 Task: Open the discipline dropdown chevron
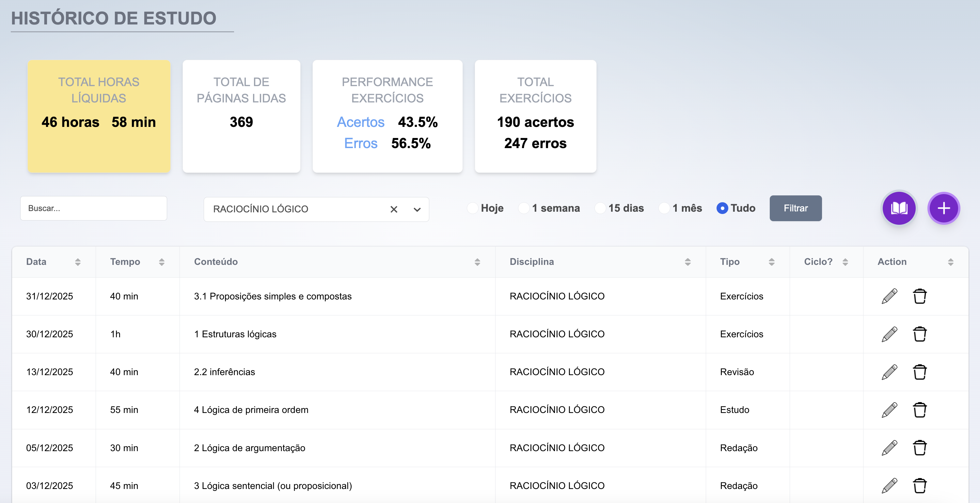[x=417, y=209]
